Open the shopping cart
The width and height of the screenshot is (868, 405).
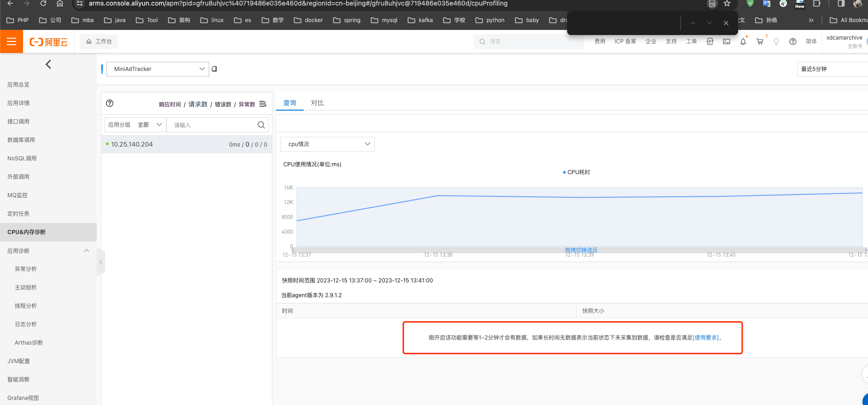pos(760,41)
